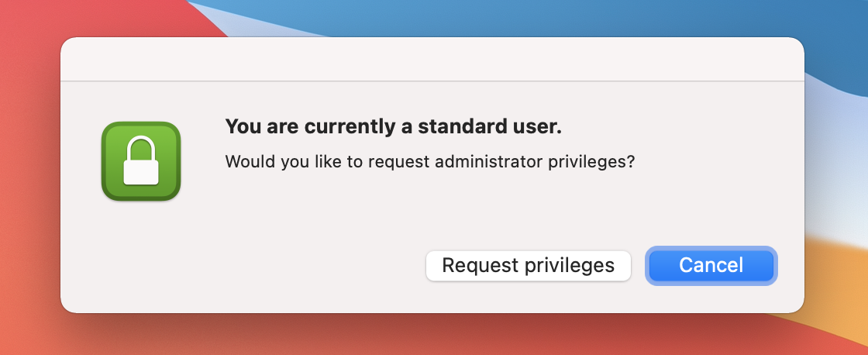Choose Request privileges to become administrator
This screenshot has width=868, height=355.
528,265
